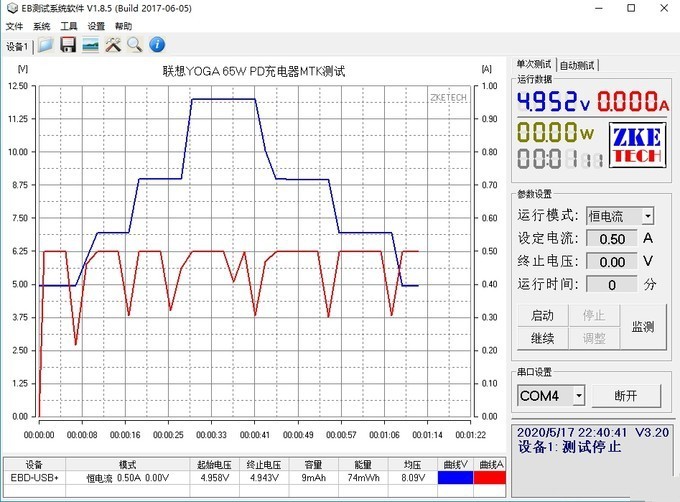
Task: Click the 恒电流 0.50A 0.00V mode cell
Action: pos(128,478)
